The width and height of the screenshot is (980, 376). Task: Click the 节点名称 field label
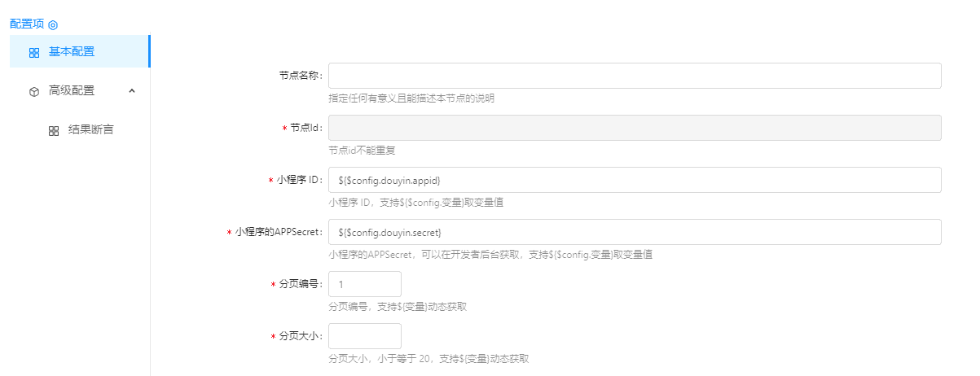click(x=300, y=77)
